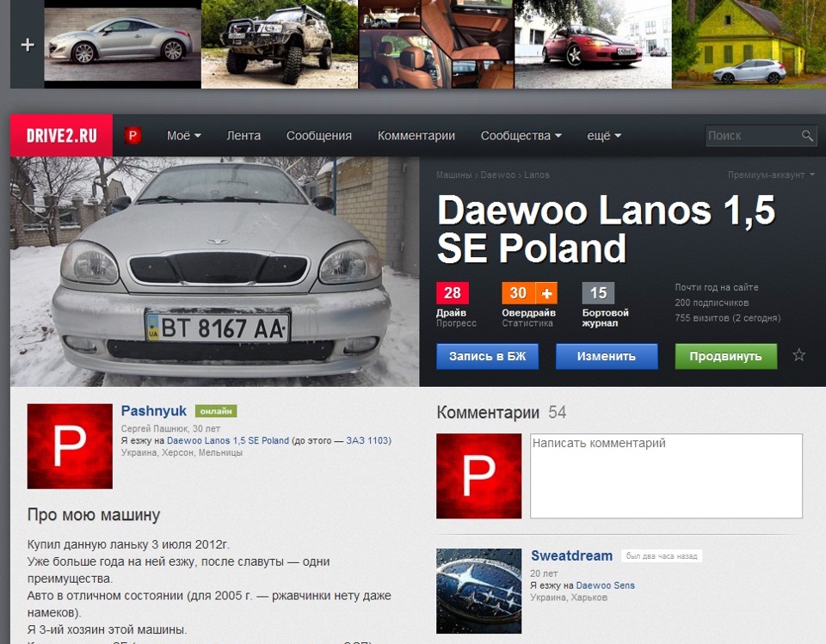Open the Sweatdream profile link
The image size is (826, 644).
click(x=571, y=555)
